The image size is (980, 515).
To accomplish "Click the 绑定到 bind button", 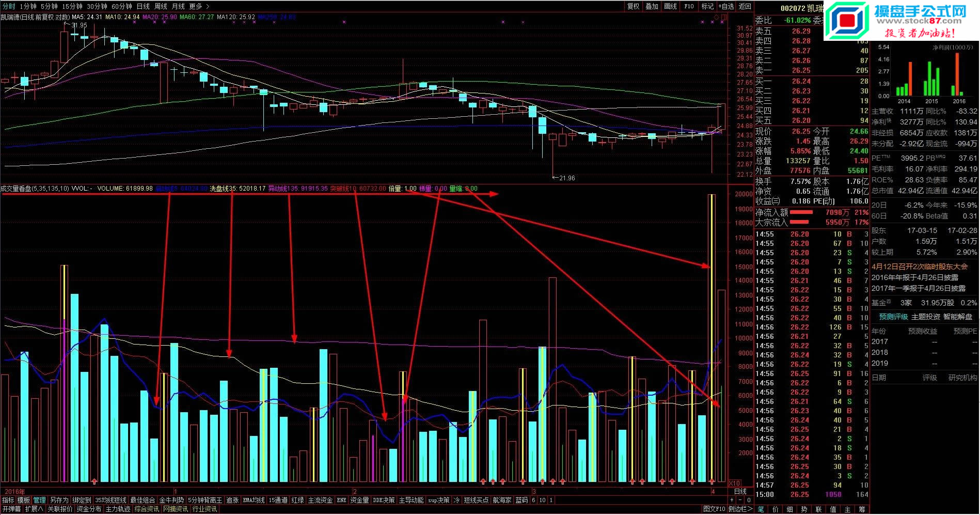I will pyautogui.click(x=82, y=500).
